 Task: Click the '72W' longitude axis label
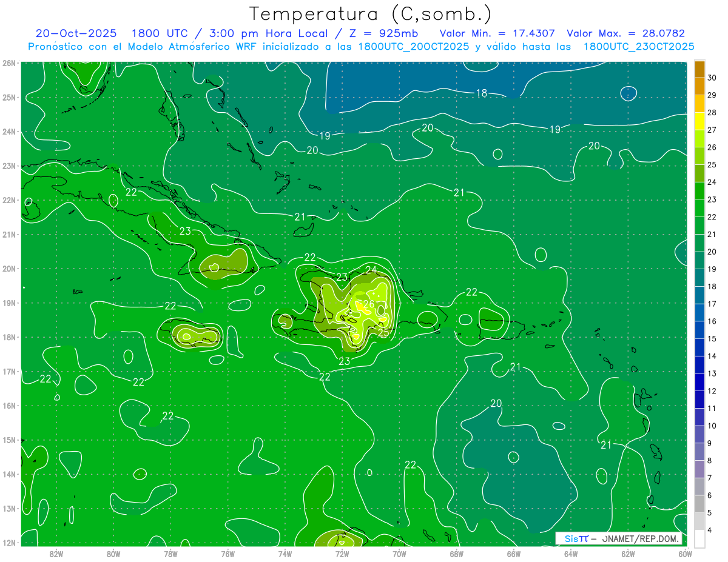[x=342, y=554]
